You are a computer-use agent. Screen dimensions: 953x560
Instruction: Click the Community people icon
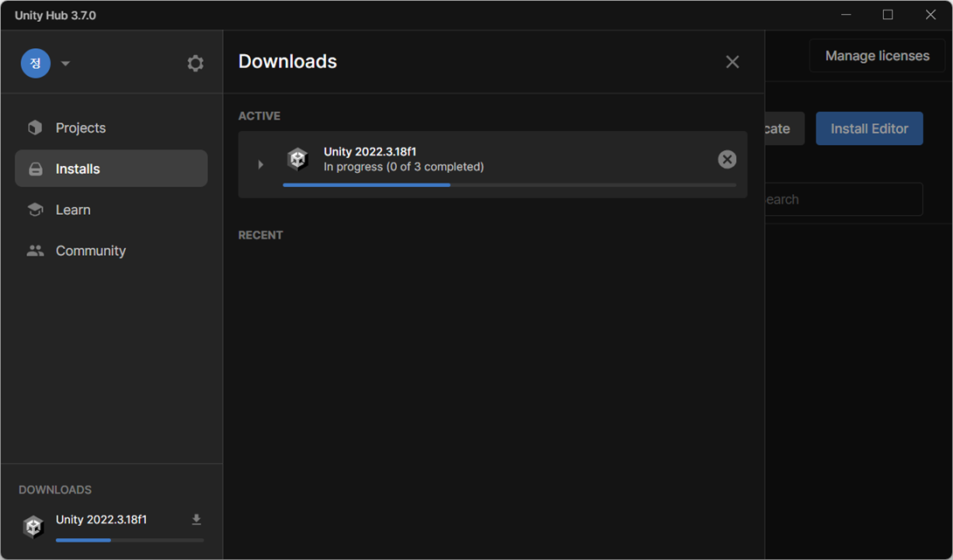(35, 250)
